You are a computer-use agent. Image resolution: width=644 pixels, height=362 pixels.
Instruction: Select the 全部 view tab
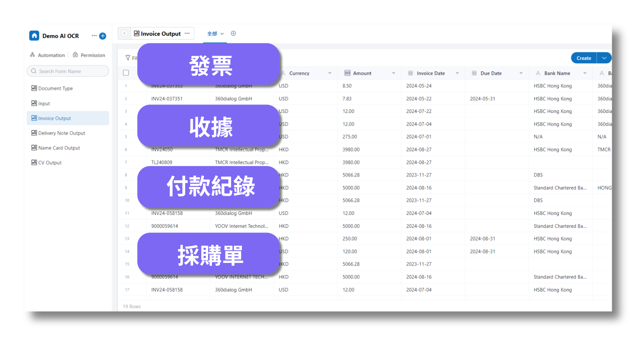click(x=212, y=34)
